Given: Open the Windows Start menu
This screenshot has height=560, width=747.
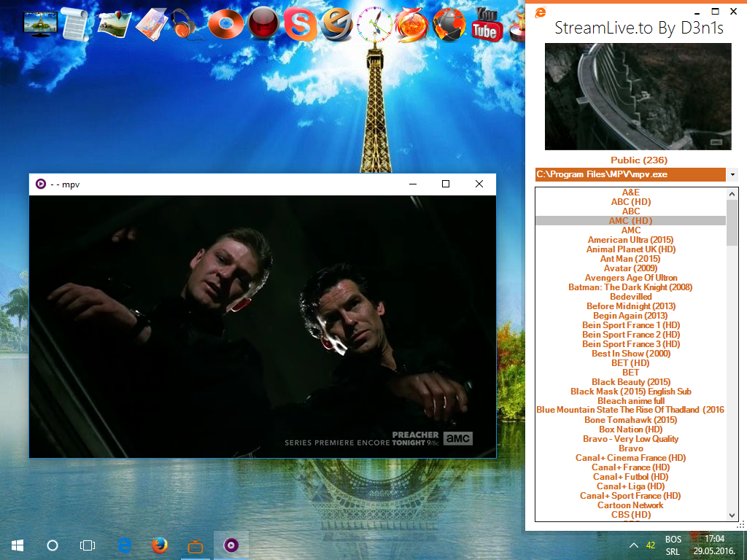Looking at the screenshot, I should click(18, 545).
